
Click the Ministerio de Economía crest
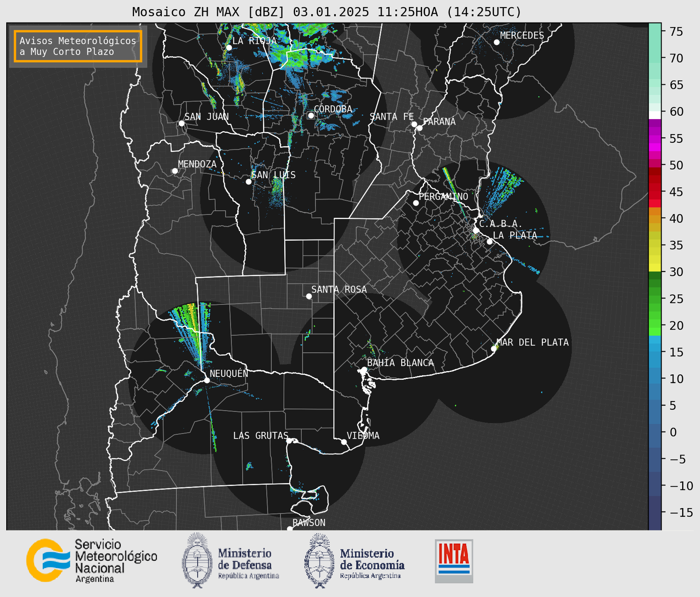[x=319, y=560]
